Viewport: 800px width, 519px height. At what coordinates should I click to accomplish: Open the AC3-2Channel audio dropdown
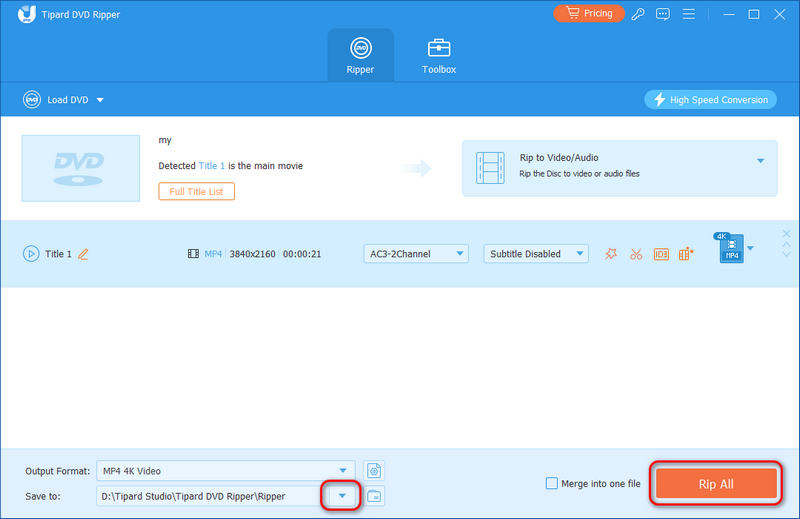pyautogui.click(x=416, y=254)
